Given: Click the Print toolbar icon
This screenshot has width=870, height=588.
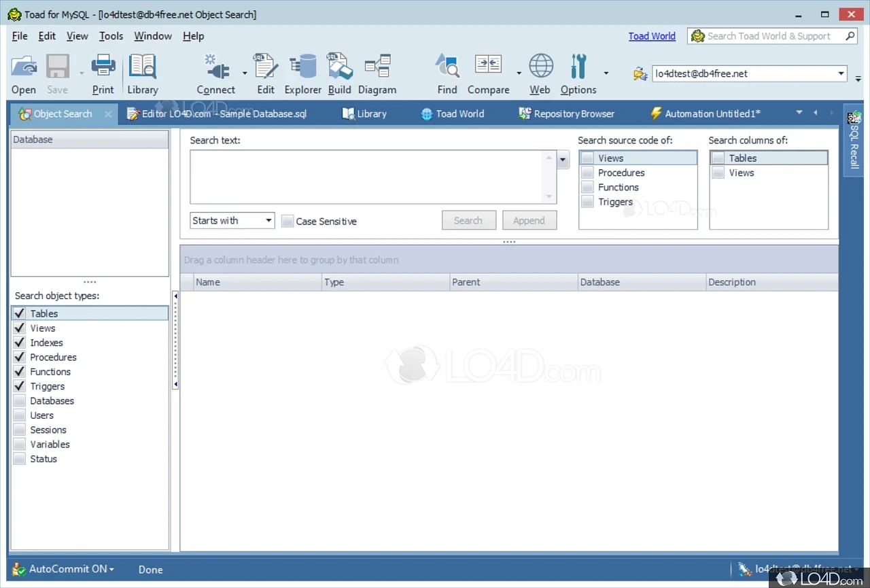Looking at the screenshot, I should [x=103, y=67].
